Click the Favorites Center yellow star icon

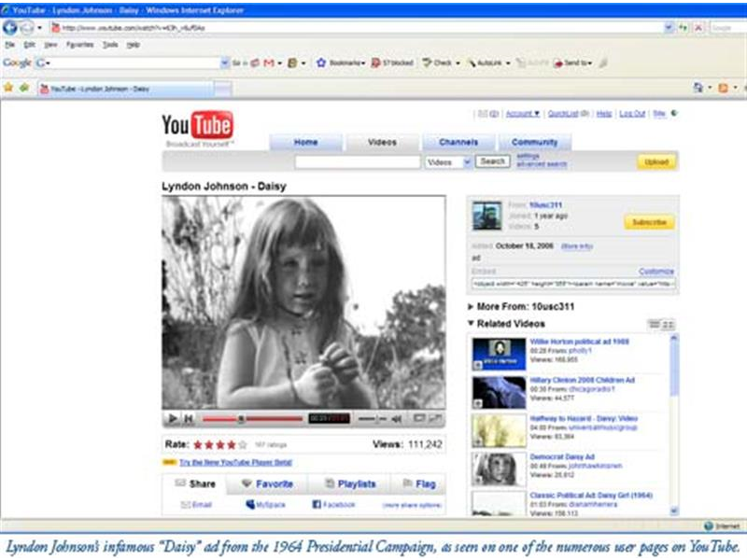[x=8, y=88]
